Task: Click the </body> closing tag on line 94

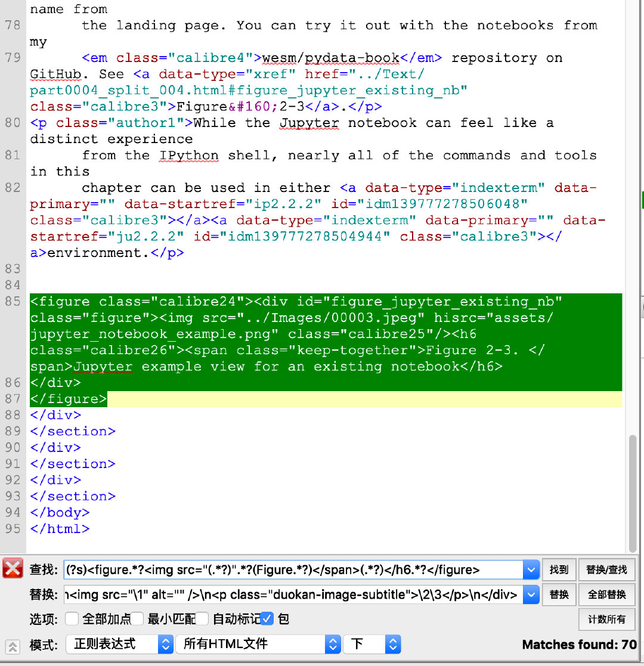Action: pyautogui.click(x=60, y=513)
